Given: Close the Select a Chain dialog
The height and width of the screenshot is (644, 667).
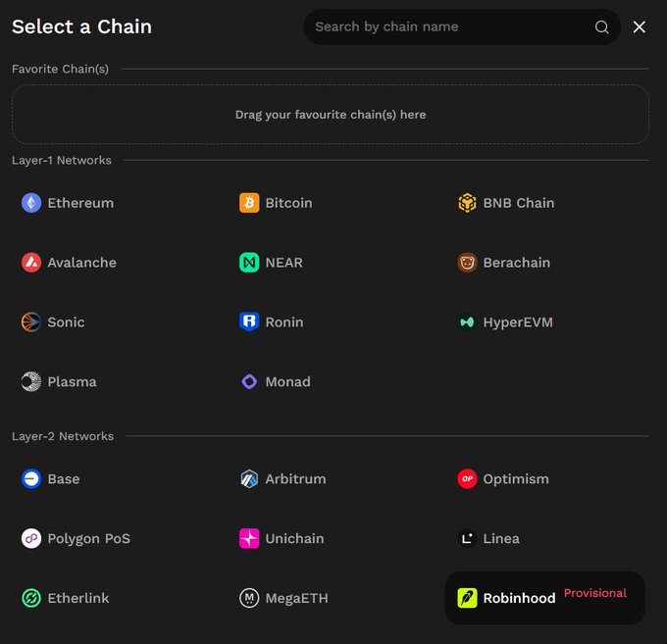Looking at the screenshot, I should click(639, 26).
